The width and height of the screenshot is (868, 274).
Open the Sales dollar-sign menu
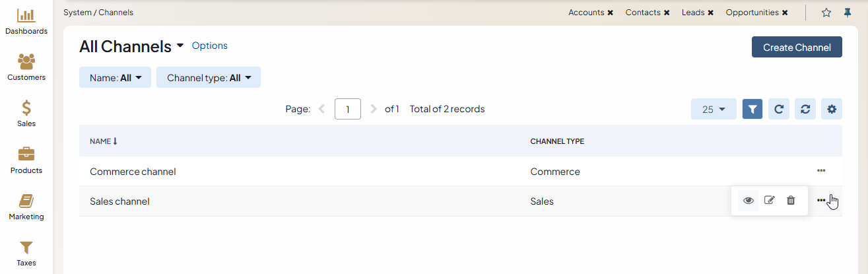pyautogui.click(x=26, y=114)
